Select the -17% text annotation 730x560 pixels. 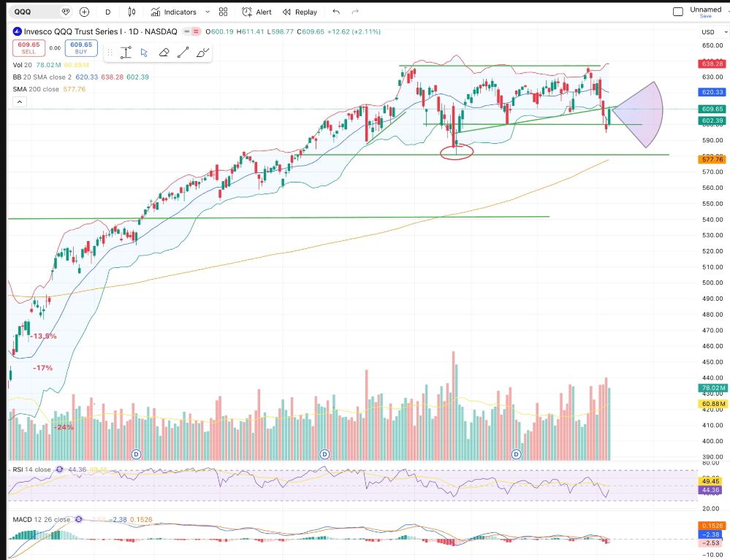(x=43, y=368)
